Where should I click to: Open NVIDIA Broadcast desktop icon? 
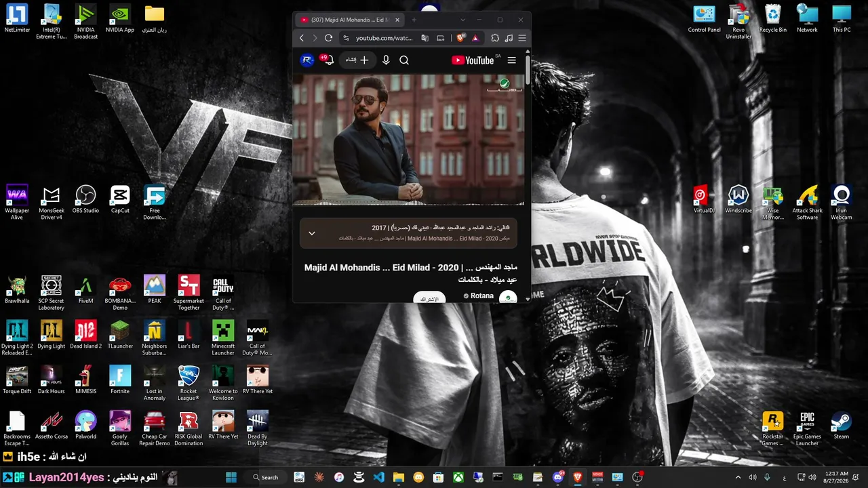click(85, 22)
